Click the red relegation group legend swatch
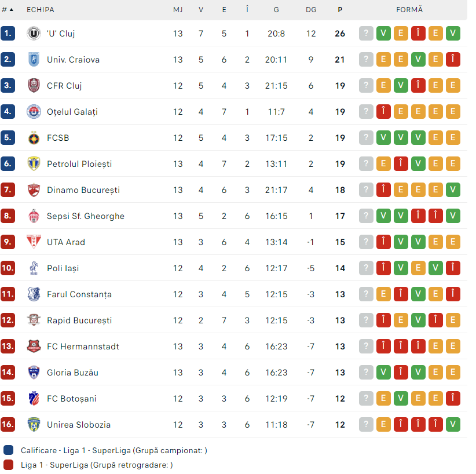The height and width of the screenshot is (474, 476). coord(8,465)
